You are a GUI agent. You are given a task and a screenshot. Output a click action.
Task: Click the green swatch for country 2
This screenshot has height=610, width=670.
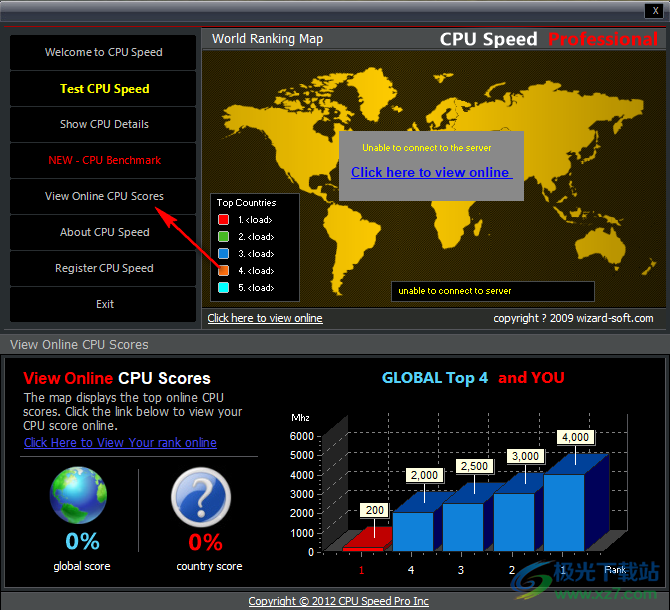click(223, 237)
